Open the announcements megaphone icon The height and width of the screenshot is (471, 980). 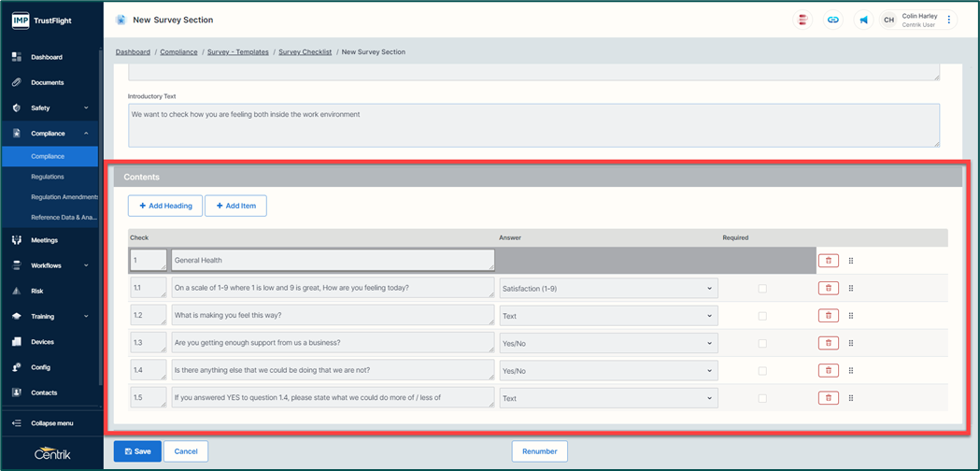(863, 20)
